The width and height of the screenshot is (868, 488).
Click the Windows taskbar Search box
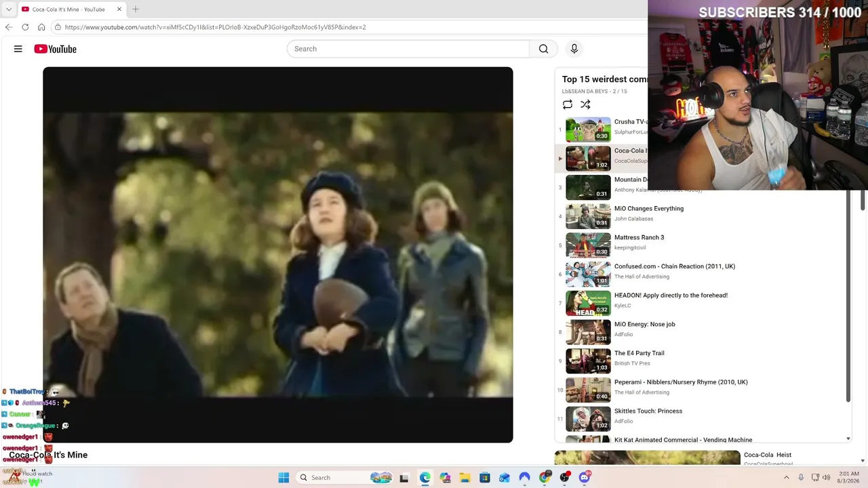(346, 478)
